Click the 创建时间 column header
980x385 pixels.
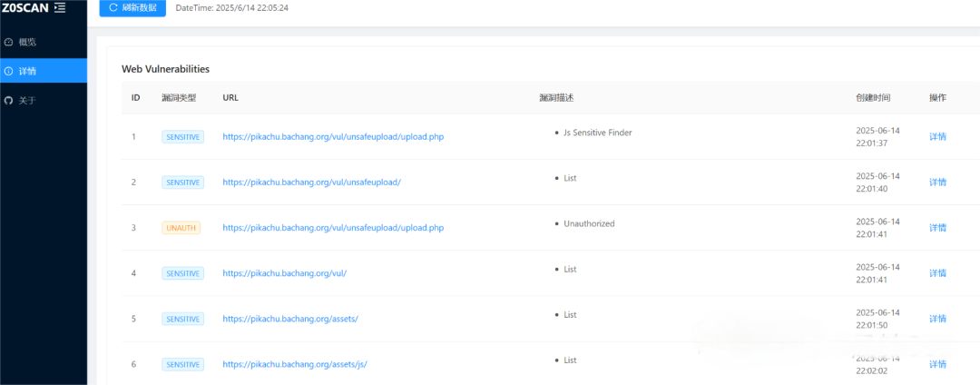point(873,97)
